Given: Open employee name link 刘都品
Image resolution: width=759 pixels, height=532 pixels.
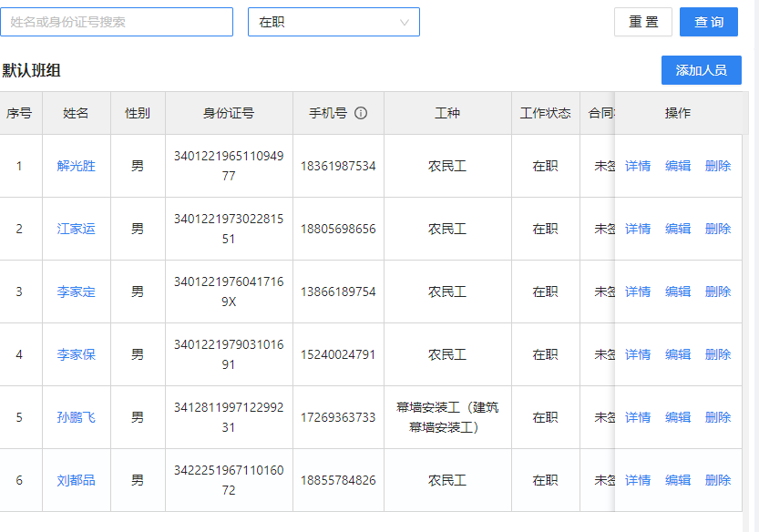Looking at the screenshot, I should coord(77,480).
